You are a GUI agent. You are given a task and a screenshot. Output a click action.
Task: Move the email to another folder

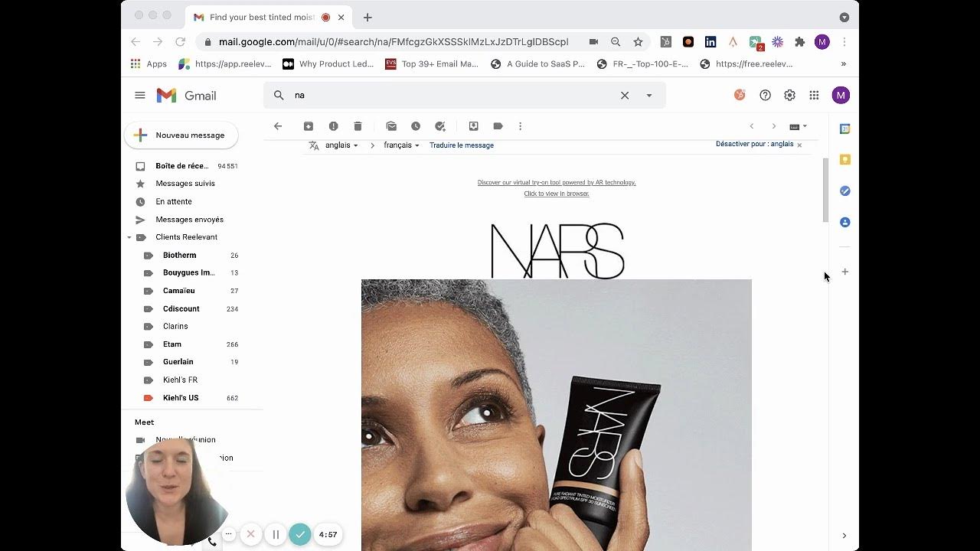473,126
